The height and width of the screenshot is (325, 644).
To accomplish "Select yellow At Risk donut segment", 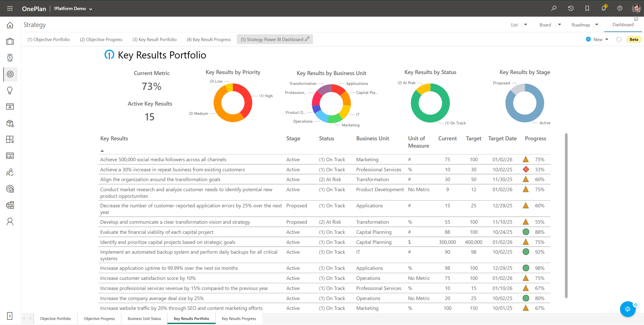I will pos(423,88).
